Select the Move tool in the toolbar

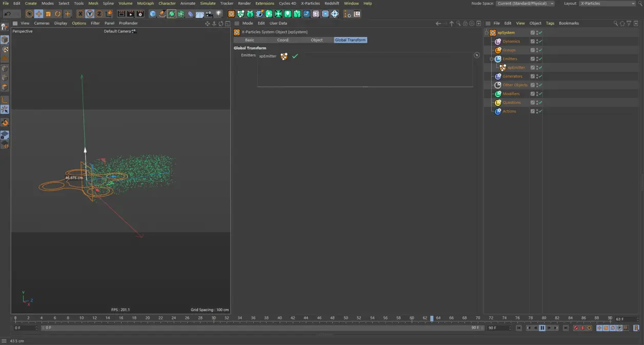[39, 14]
